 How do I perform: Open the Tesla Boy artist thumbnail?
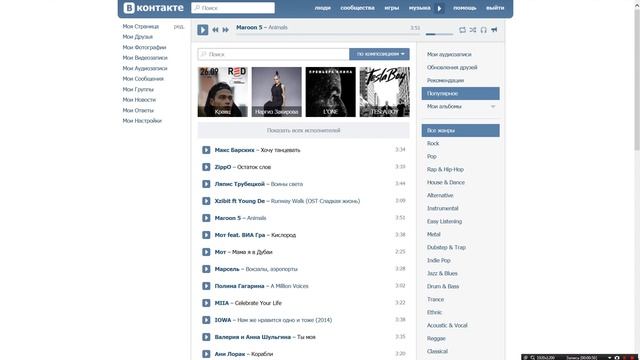pyautogui.click(x=384, y=92)
